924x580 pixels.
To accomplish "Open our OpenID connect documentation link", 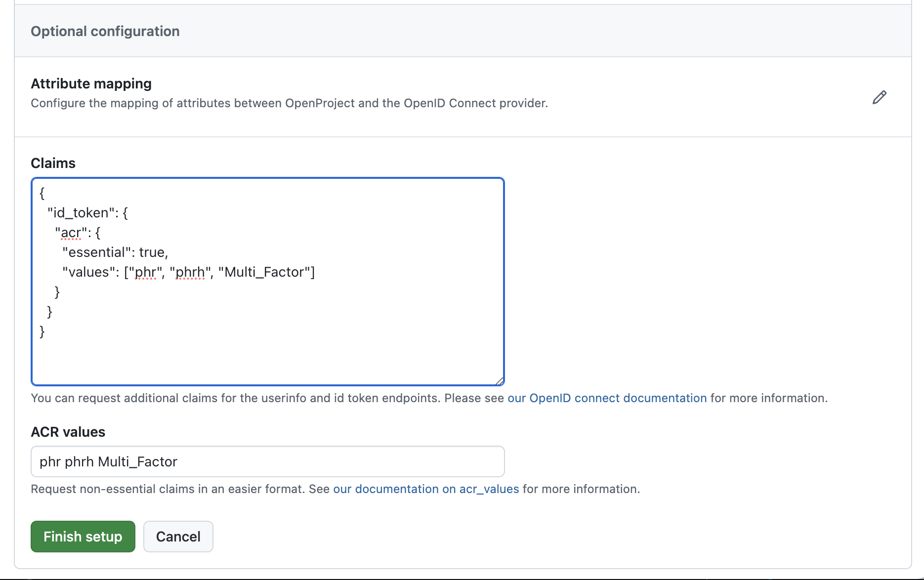I will (x=607, y=398).
